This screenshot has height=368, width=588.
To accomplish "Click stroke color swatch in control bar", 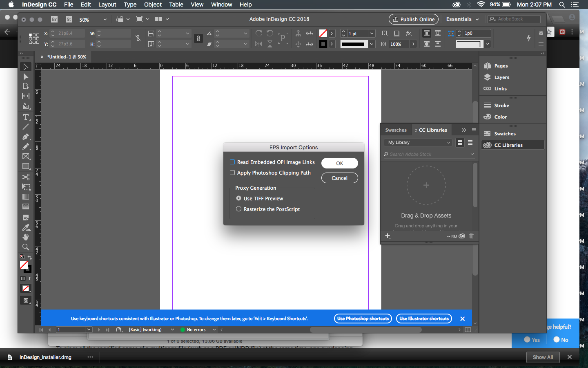I will point(323,44).
